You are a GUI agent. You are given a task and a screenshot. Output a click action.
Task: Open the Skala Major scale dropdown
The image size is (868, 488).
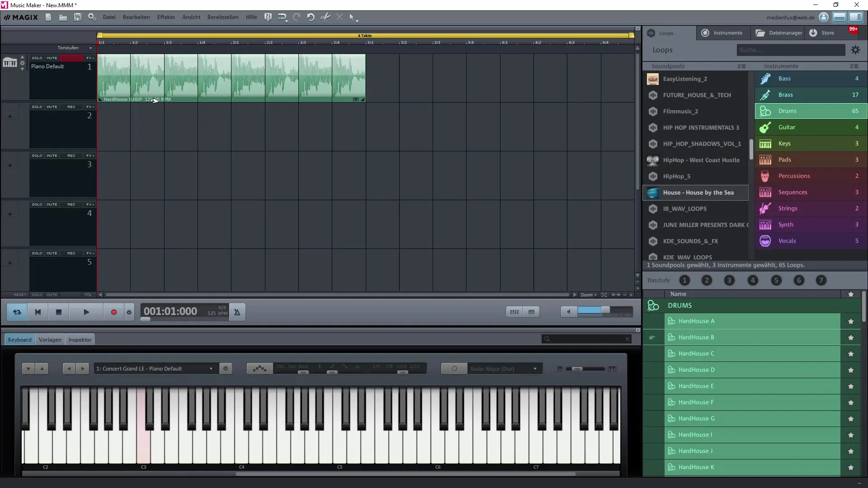click(504, 369)
